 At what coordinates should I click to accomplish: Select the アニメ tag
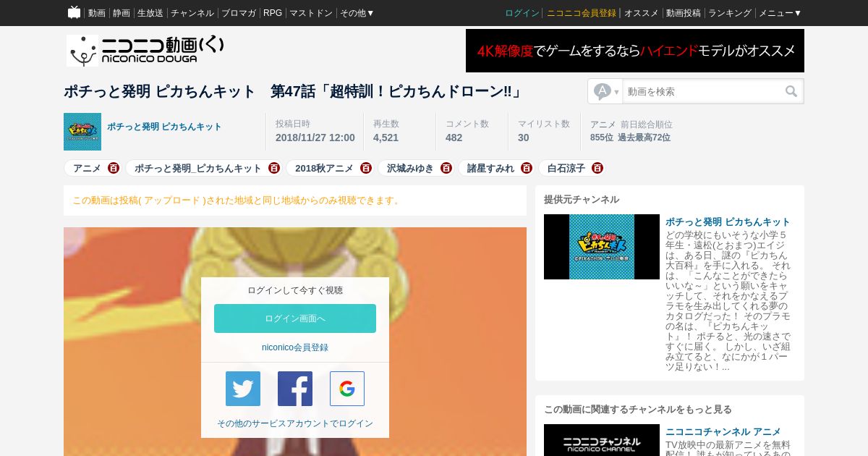87,168
